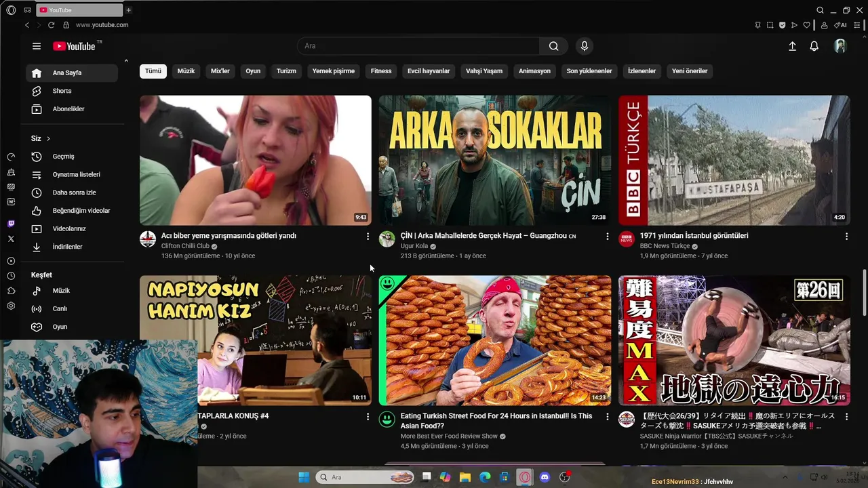This screenshot has height=488, width=868.
Task: Open Clifton Chilli Club channel link
Action: pos(185,246)
